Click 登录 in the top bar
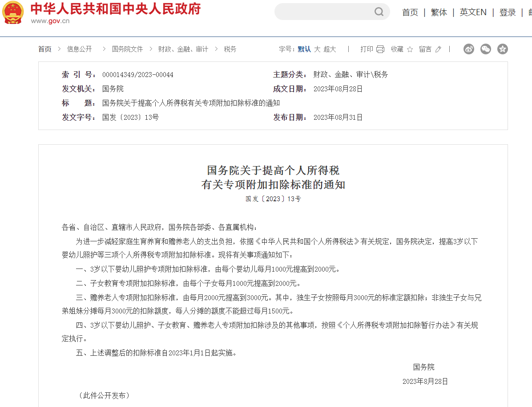This screenshot has width=532, height=407. (x=508, y=12)
